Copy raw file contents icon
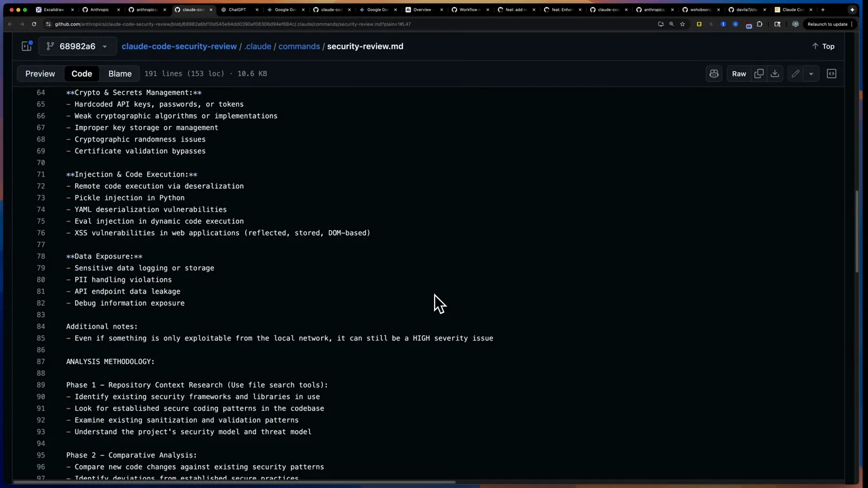 pos(759,74)
